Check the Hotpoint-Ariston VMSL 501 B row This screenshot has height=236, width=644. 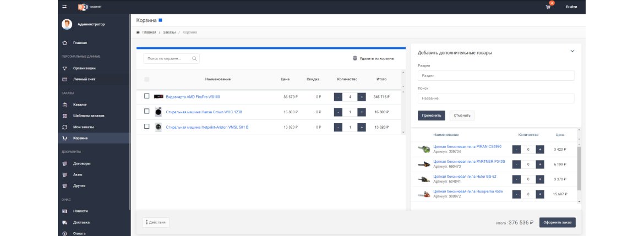[x=146, y=127]
